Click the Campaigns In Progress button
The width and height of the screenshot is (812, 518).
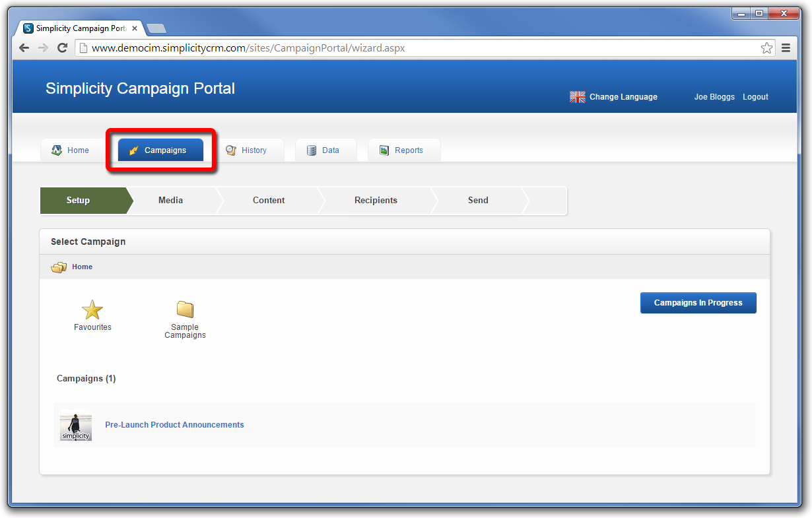click(x=698, y=303)
